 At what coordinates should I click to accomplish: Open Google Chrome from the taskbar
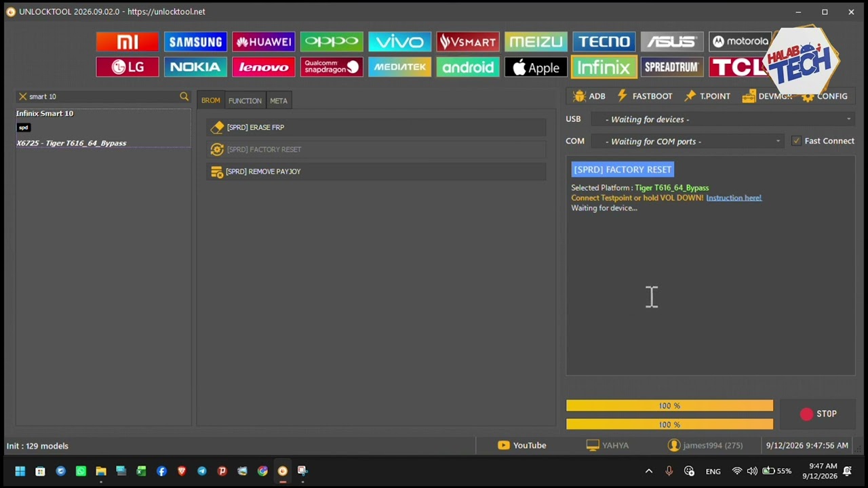[262, 471]
